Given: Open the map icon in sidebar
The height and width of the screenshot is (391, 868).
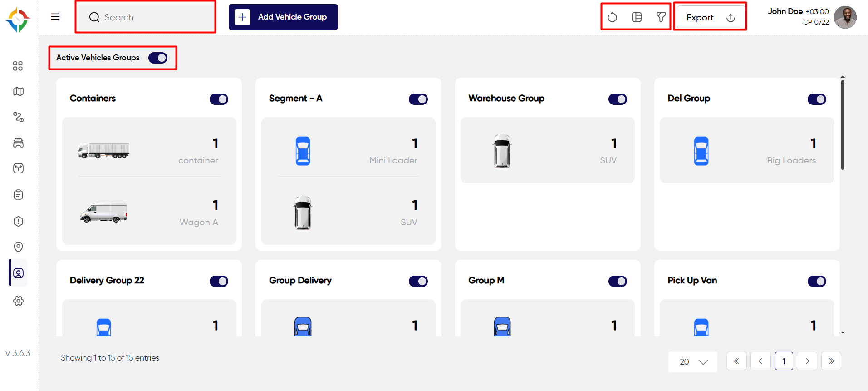Looking at the screenshot, I should [18, 91].
